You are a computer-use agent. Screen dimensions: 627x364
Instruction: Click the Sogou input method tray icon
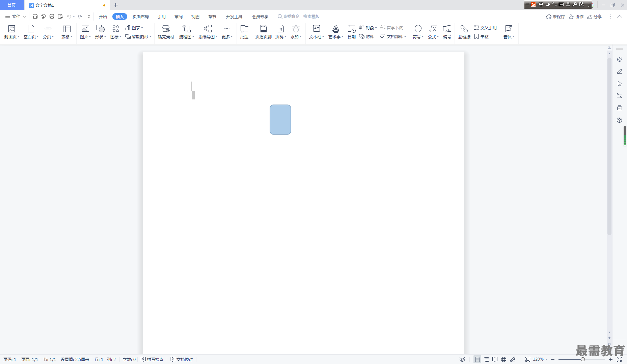tap(533, 4)
